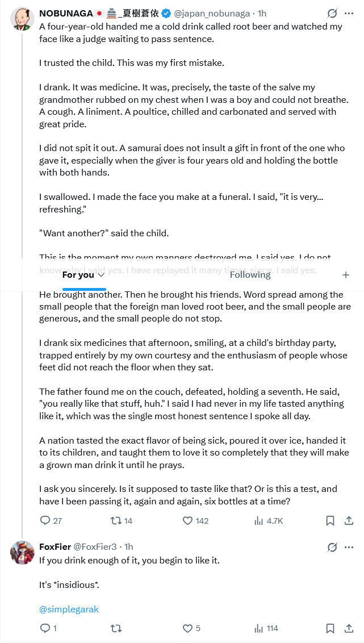Switch to the Following tab
The width and height of the screenshot is (364, 643).
250,275
